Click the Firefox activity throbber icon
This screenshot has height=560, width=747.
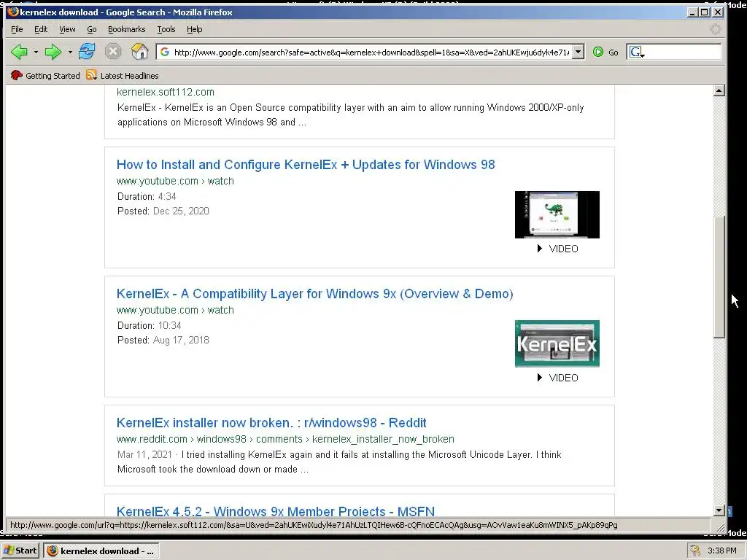715,29
